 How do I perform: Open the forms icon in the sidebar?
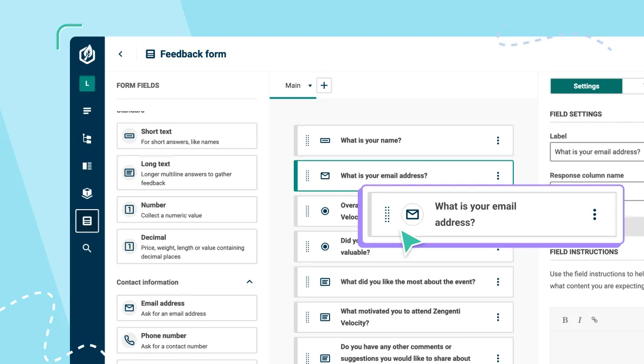87,221
